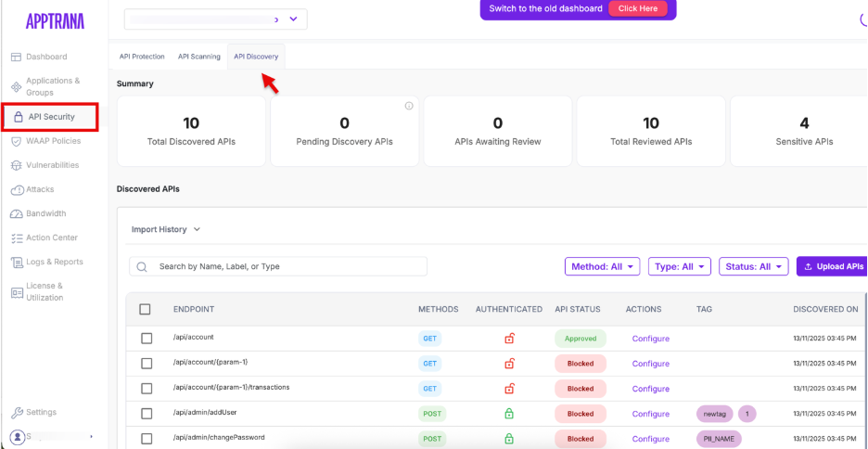
Task: Check the box for /api/account endpoint
Action: click(x=147, y=339)
